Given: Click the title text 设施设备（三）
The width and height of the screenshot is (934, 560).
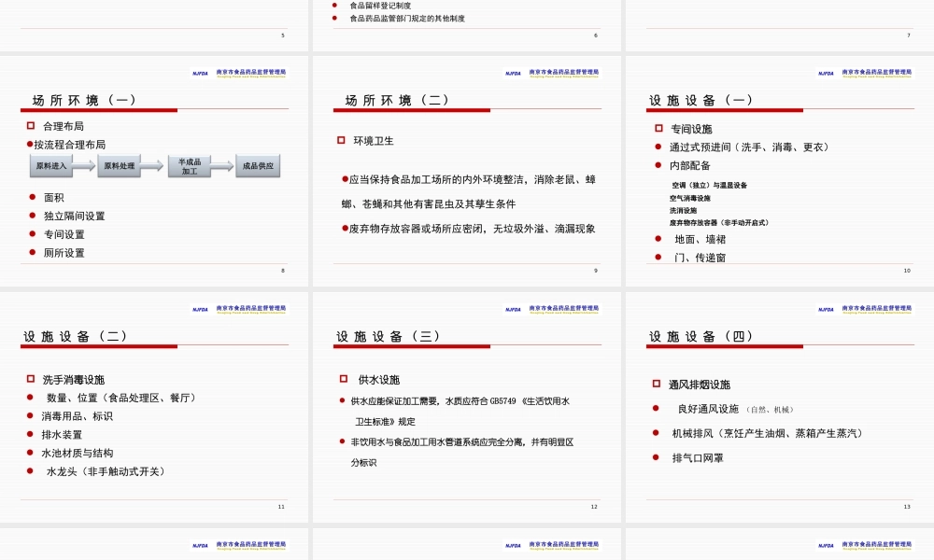Looking at the screenshot, I should 388,336.
